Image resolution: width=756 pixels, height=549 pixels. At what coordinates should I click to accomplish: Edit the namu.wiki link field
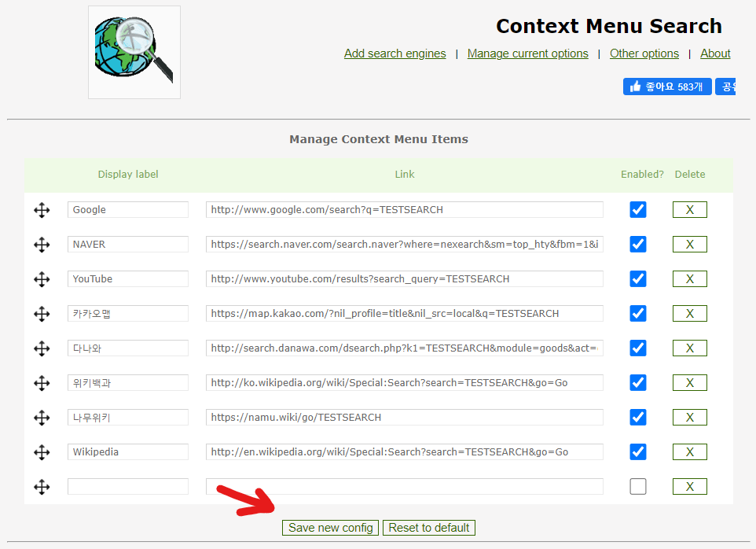(x=405, y=418)
